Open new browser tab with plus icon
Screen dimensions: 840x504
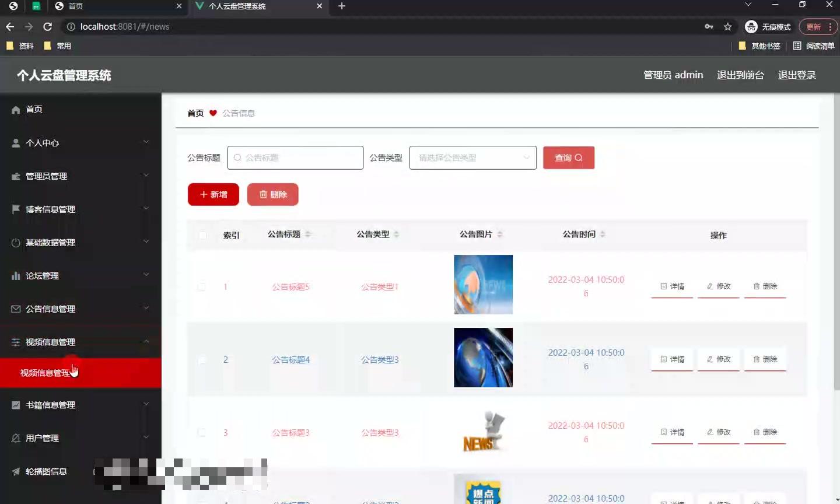pos(342,6)
